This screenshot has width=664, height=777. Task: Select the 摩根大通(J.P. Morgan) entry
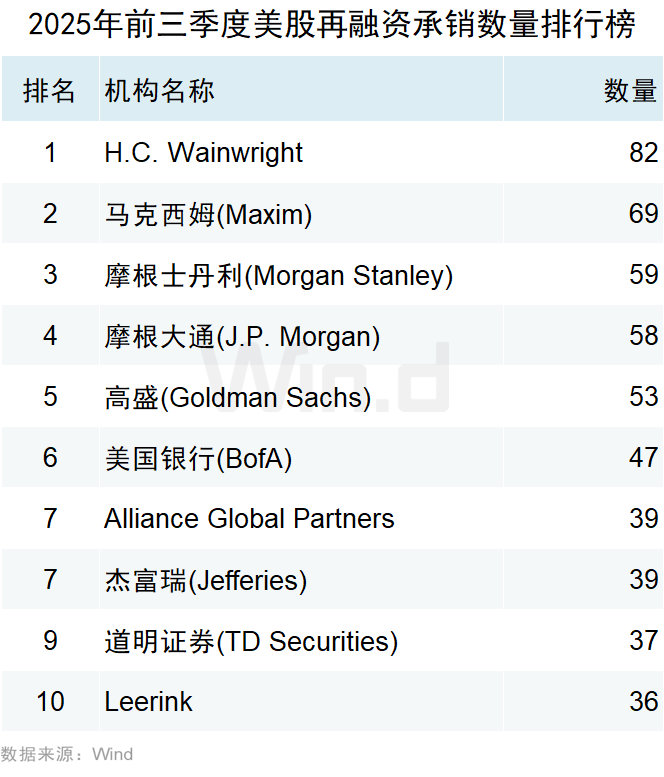click(x=242, y=336)
